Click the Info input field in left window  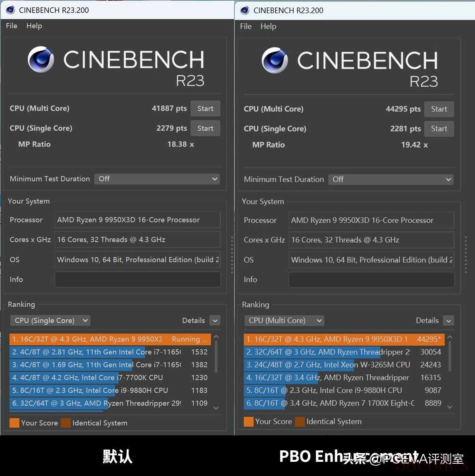(138, 279)
